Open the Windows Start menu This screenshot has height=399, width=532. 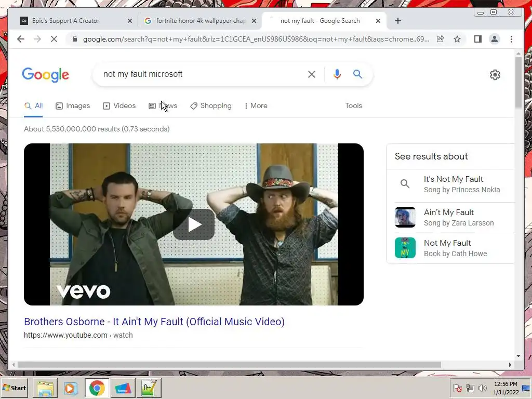click(x=15, y=388)
